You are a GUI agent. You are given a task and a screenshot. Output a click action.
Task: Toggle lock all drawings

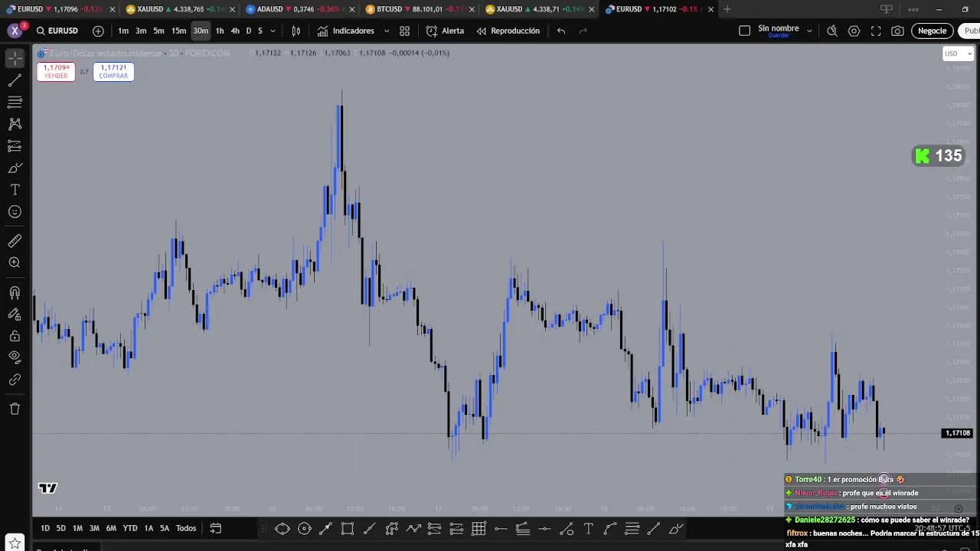15,336
